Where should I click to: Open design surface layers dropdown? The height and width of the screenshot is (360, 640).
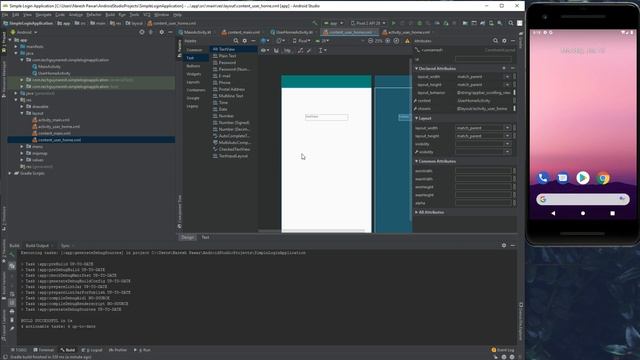(x=265, y=41)
